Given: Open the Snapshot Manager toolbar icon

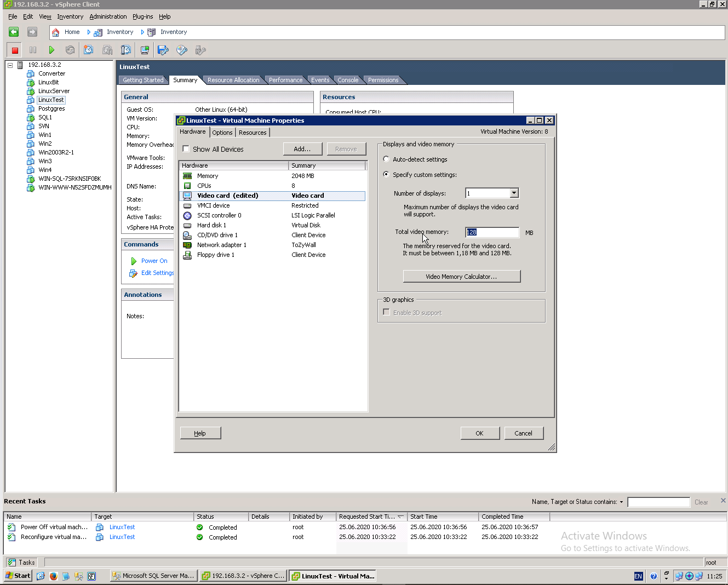Looking at the screenshot, I should point(126,50).
